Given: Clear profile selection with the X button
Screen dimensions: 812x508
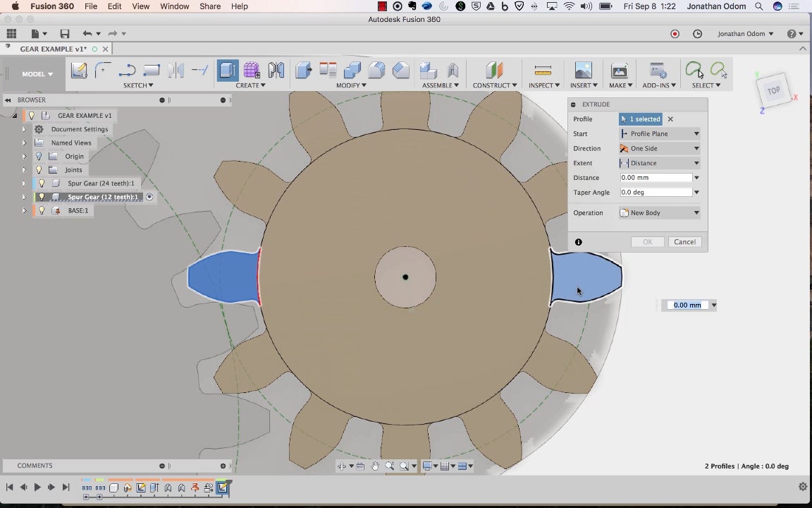Looking at the screenshot, I should (670, 119).
